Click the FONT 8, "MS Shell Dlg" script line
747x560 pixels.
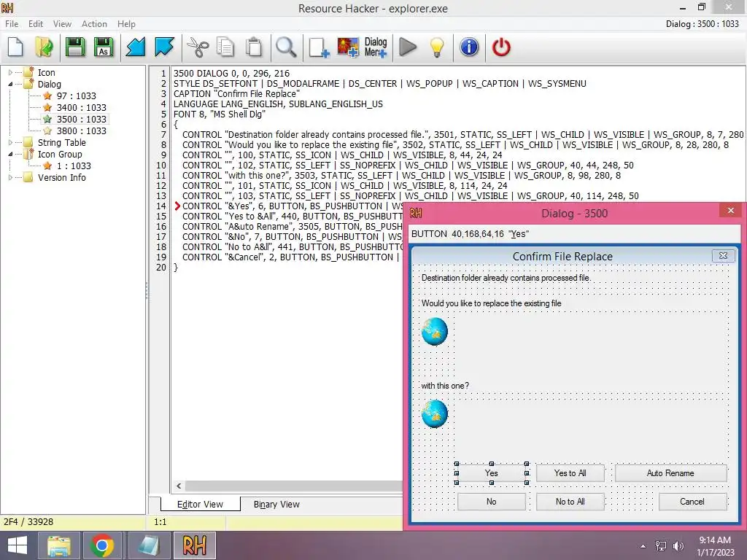[219, 114]
